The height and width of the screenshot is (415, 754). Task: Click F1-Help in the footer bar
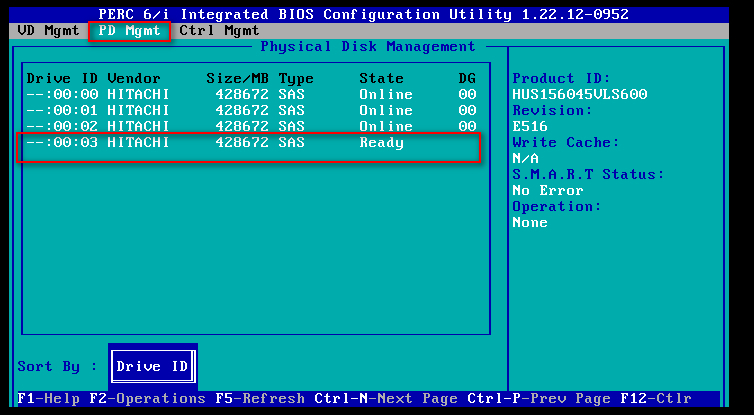tap(49, 399)
